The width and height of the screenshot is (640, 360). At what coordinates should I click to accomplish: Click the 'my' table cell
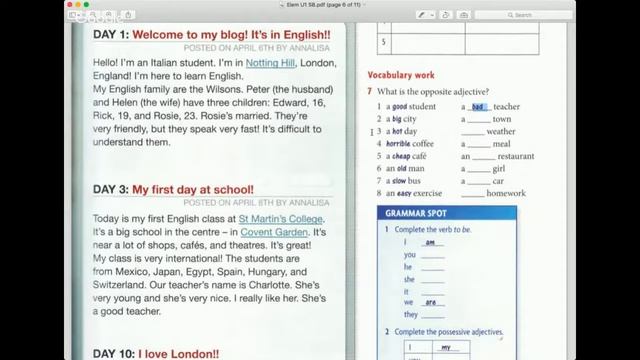pyautogui.click(x=451, y=347)
